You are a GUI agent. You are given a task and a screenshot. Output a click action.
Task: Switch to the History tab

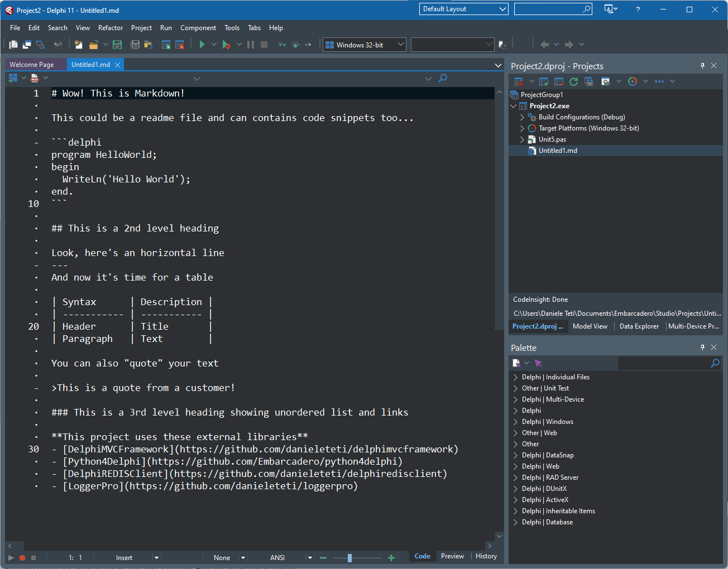(486, 556)
